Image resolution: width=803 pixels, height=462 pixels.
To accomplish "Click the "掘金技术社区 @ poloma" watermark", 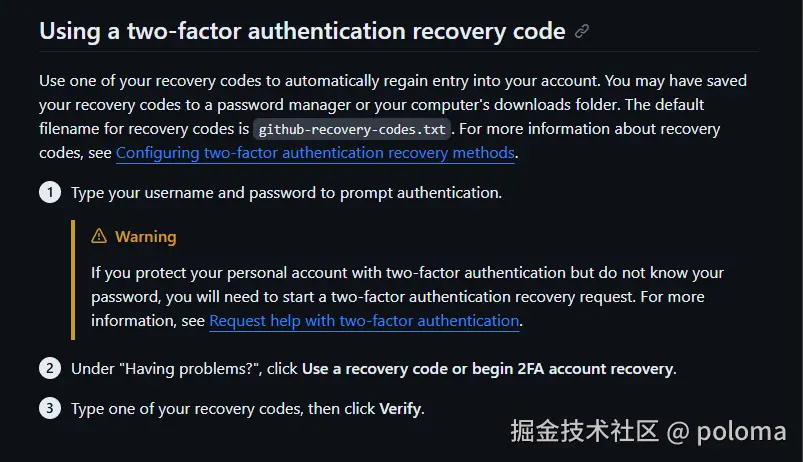I will coord(648,431).
